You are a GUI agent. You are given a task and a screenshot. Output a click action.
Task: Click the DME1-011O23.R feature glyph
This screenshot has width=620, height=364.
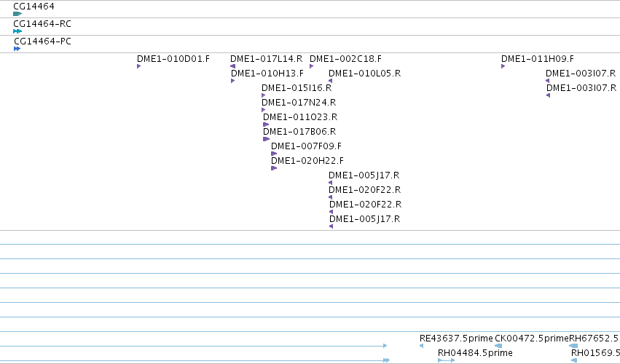266,124
